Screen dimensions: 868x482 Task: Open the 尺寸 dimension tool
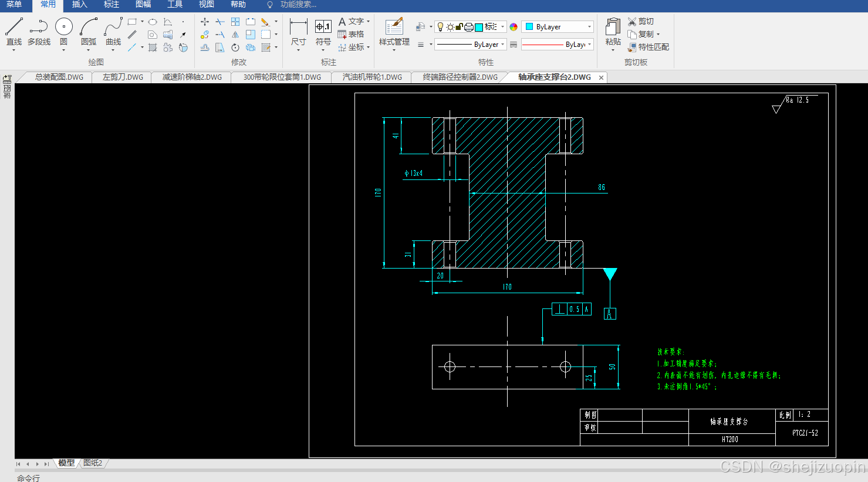[299, 32]
